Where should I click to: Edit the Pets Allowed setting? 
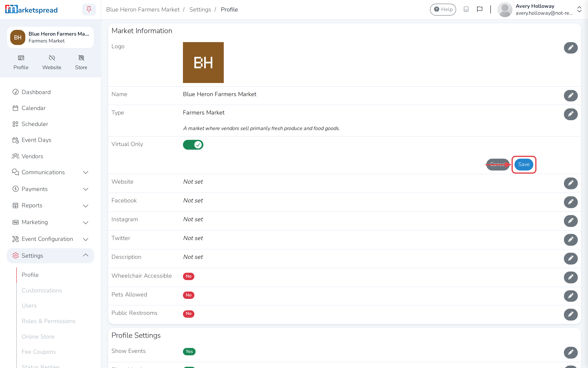[x=570, y=296]
